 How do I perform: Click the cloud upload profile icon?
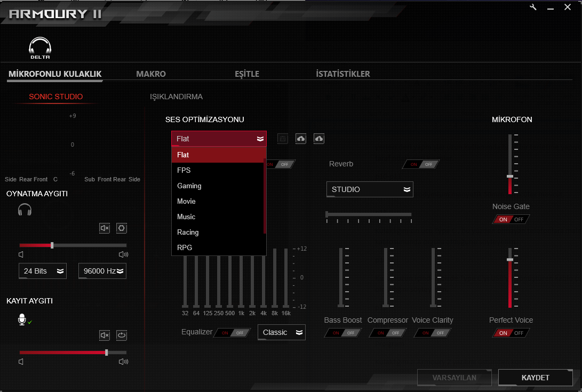point(301,139)
